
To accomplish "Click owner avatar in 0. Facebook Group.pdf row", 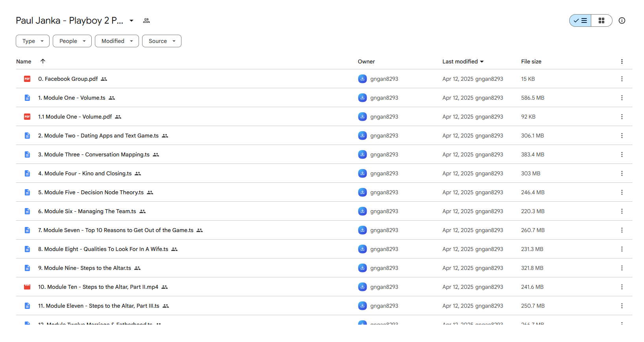I will click(x=363, y=79).
